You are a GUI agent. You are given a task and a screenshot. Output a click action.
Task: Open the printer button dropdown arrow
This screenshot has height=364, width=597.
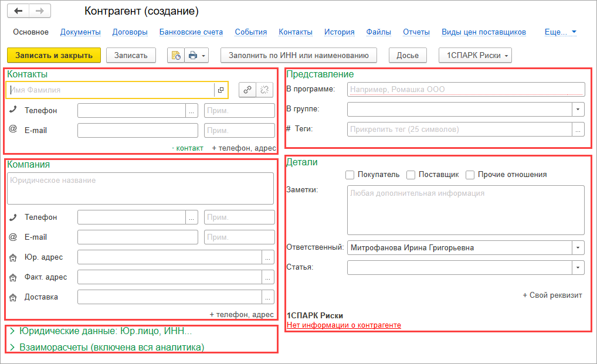(x=203, y=56)
